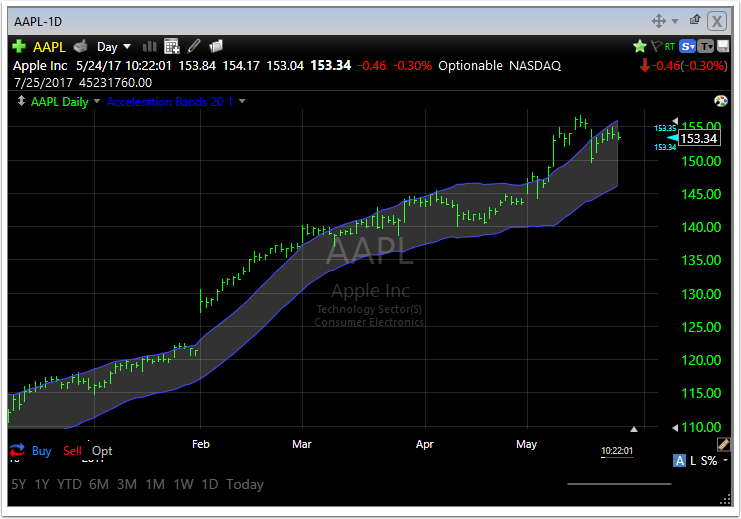Open the blue S dropdown button
The image size is (741, 519).
click(687, 46)
